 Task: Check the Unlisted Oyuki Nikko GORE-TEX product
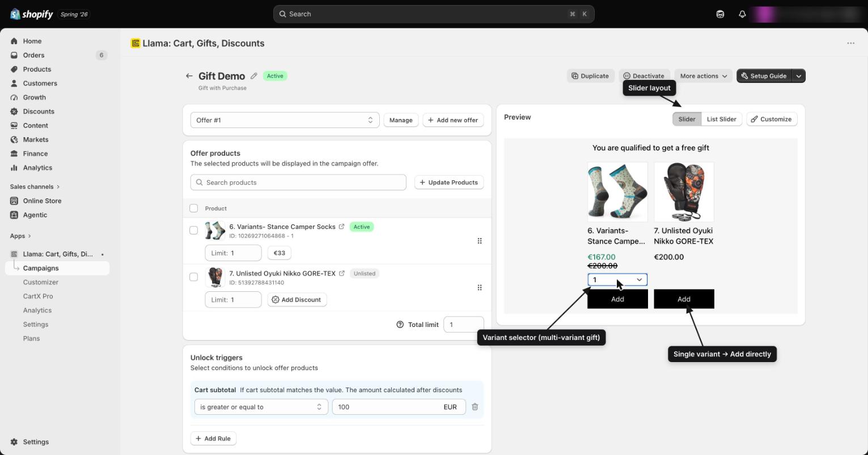(x=194, y=277)
